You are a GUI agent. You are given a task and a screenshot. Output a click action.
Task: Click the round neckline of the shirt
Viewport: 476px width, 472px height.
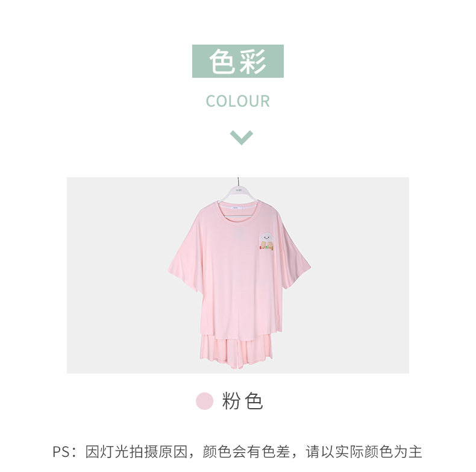(239, 213)
